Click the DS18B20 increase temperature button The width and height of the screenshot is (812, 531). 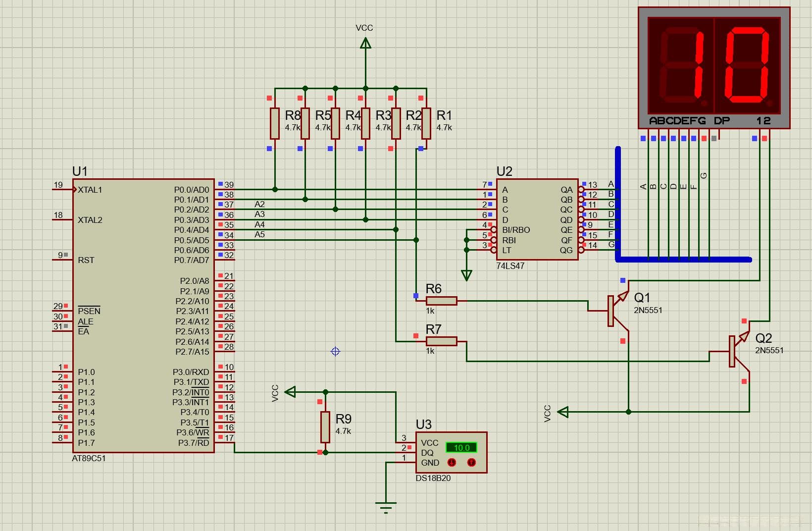pyautogui.click(x=471, y=462)
